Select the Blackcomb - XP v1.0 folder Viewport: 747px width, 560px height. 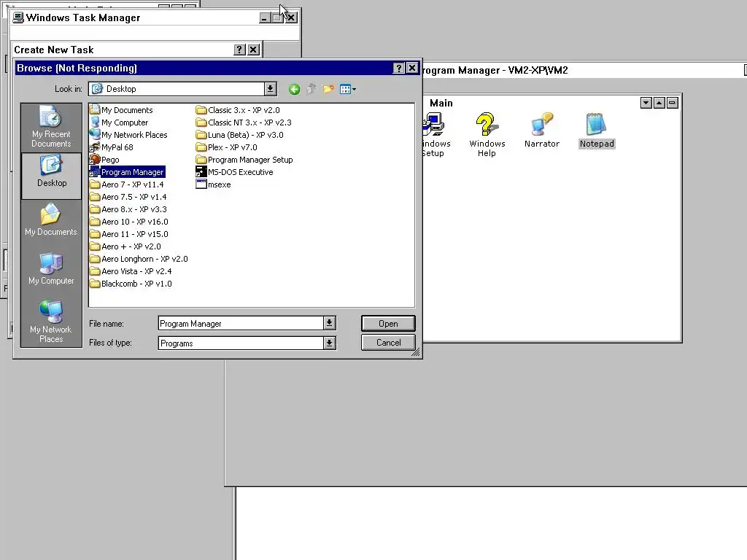[131, 284]
